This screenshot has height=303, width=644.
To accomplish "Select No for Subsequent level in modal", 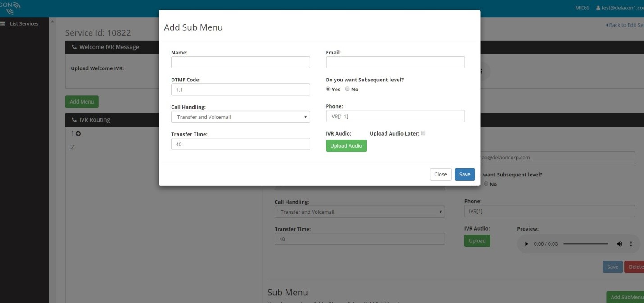I will (x=347, y=89).
